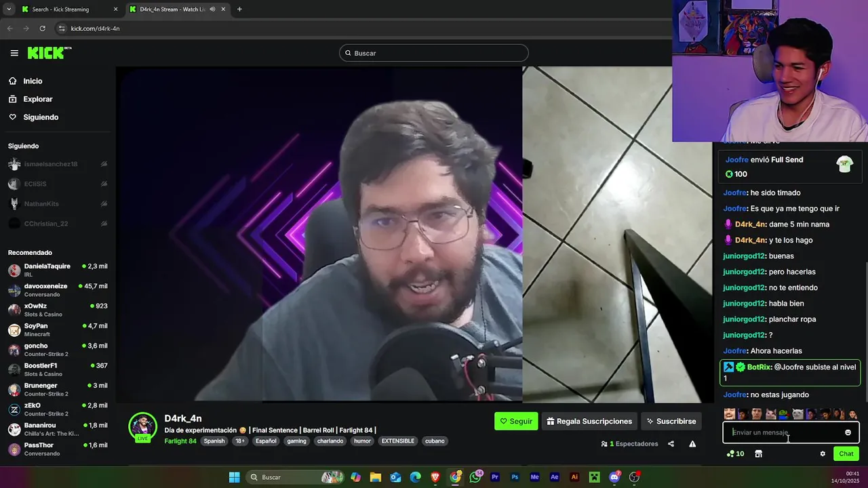Image resolution: width=868 pixels, height=488 pixels.
Task: Click the Buscar search field on Kick
Action: coord(434,53)
